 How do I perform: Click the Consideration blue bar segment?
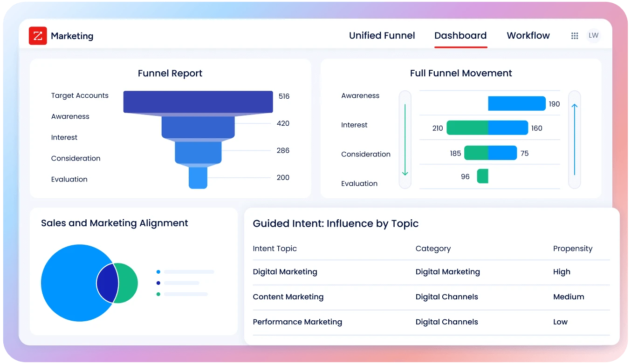(x=502, y=153)
